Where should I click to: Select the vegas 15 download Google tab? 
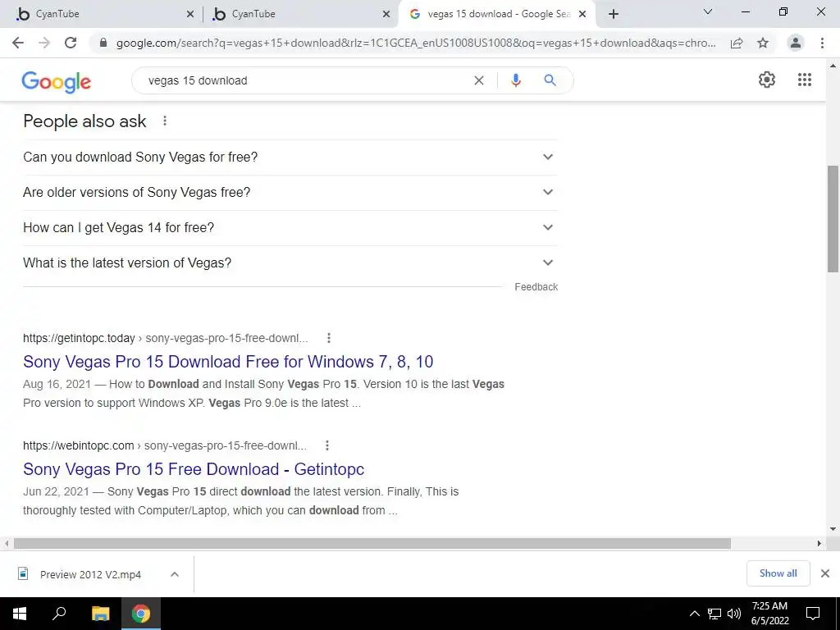point(495,14)
